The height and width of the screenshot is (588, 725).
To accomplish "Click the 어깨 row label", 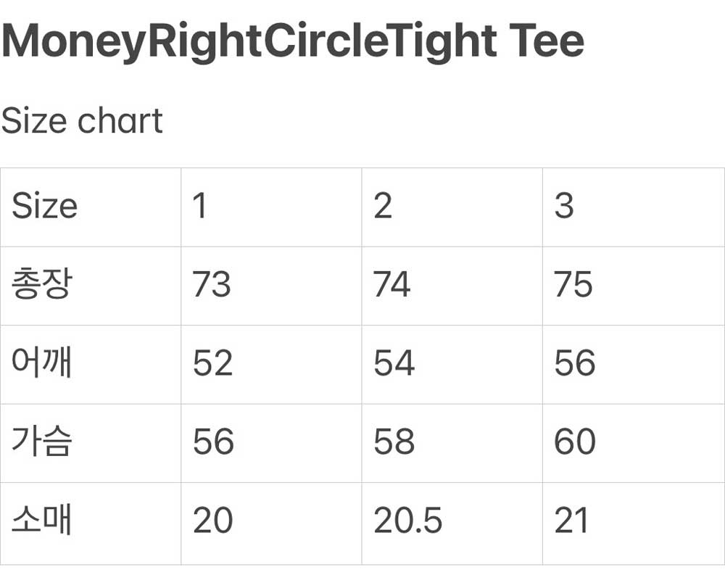I will [x=41, y=363].
